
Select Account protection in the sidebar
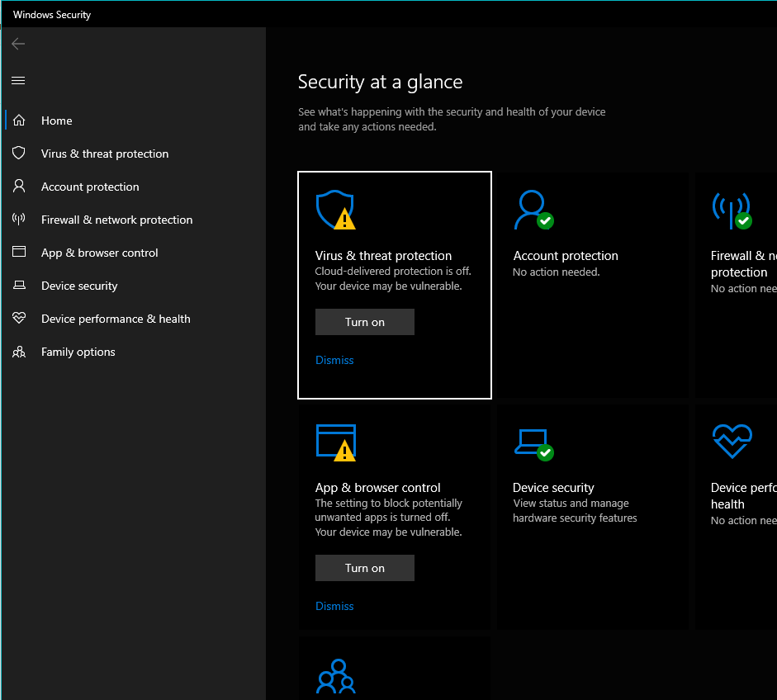point(90,187)
